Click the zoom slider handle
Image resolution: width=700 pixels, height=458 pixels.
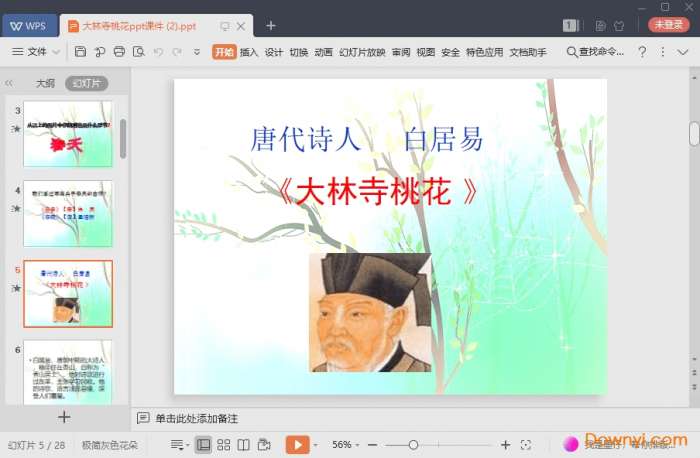point(414,444)
